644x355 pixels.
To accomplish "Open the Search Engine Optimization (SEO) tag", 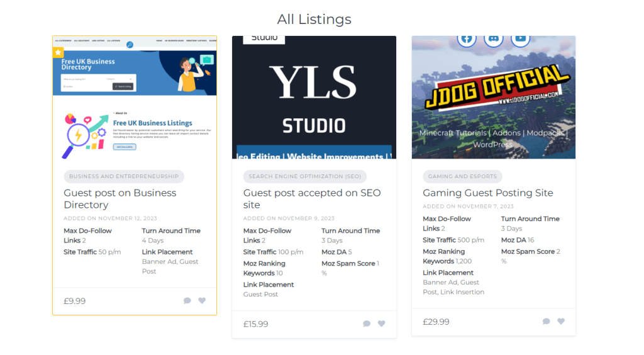I will pyautogui.click(x=304, y=177).
